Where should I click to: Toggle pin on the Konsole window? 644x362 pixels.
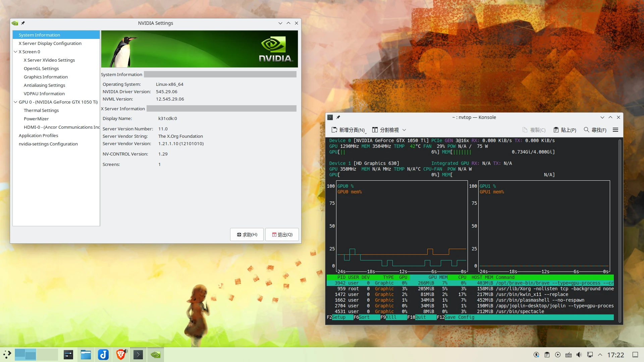pyautogui.click(x=338, y=117)
